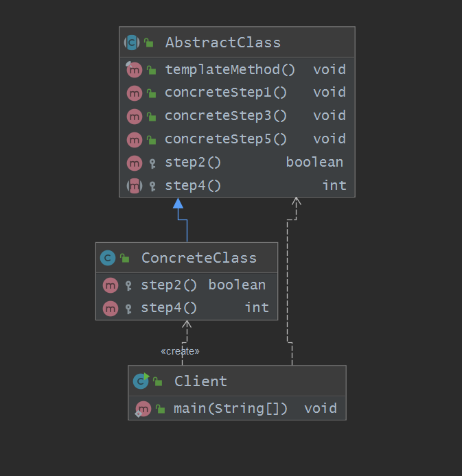Click the blue inheritance arrow under AbstractClass
Viewport: 462px width, 476px height.
[x=178, y=204]
